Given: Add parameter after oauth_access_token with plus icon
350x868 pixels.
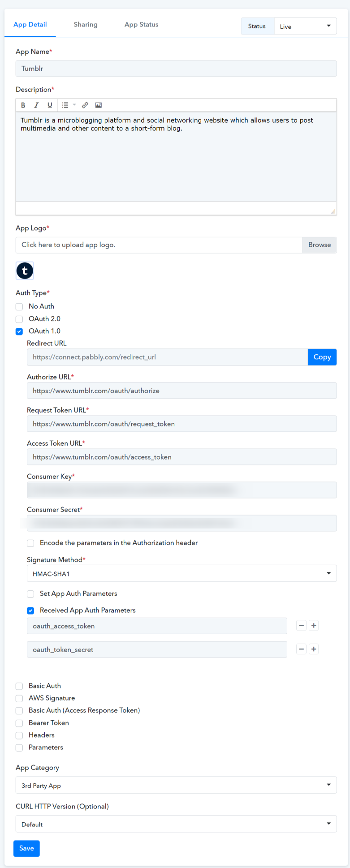Looking at the screenshot, I should tap(314, 626).
